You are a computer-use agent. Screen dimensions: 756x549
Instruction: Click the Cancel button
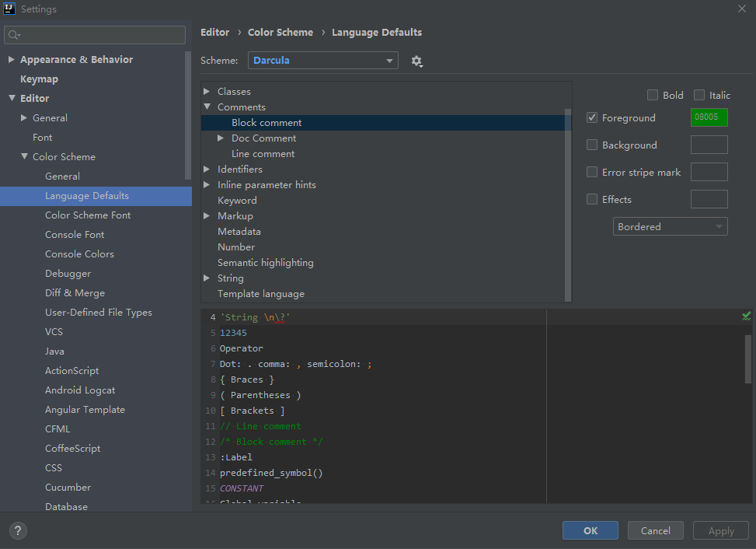[655, 530]
